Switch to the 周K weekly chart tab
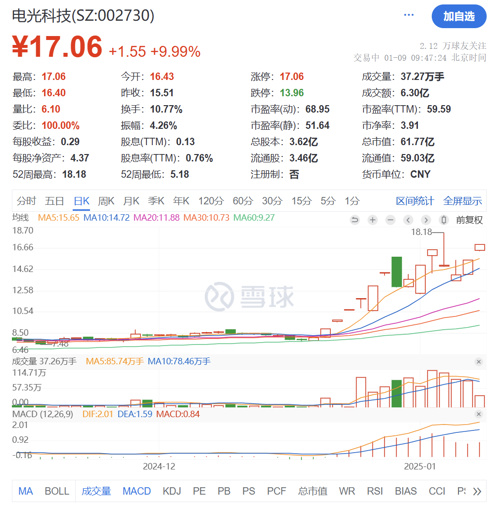The image size is (500, 505). (x=106, y=201)
